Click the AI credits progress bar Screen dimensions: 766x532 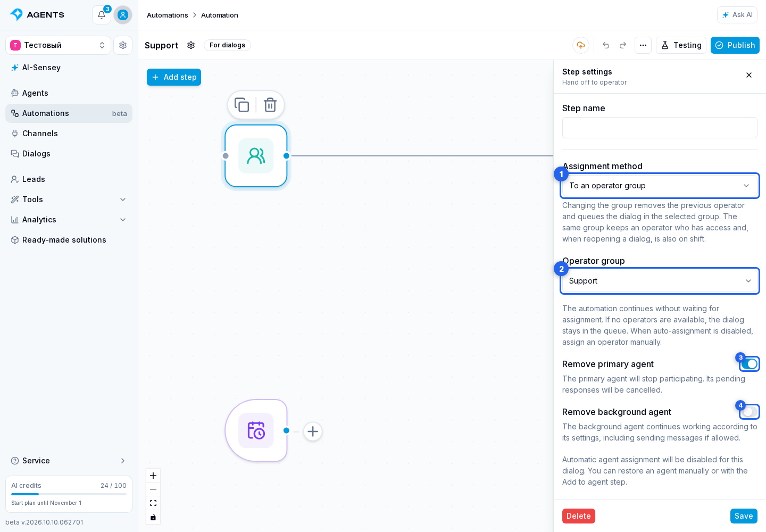[x=69, y=494]
